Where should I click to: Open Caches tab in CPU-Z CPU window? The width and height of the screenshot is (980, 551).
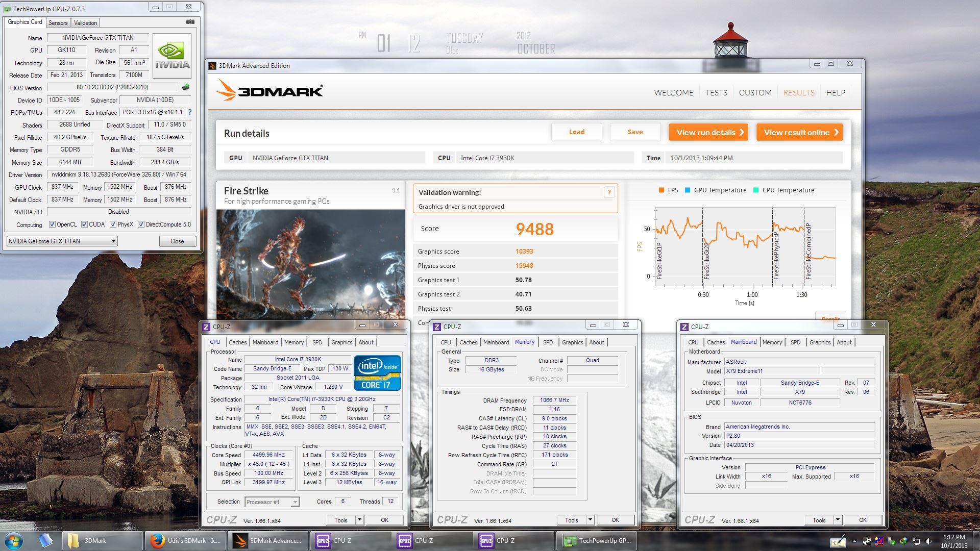(x=237, y=342)
